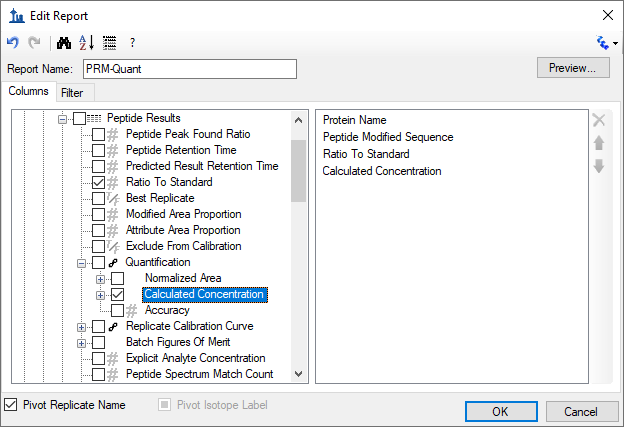Check the Accuracy checkbox
Viewport: 624px width, 427px height.
point(117,310)
